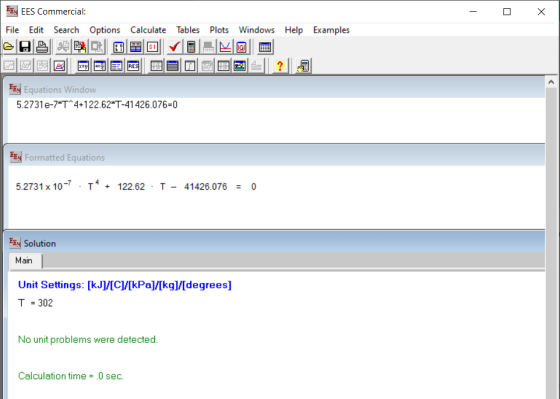Click the T = 302 solution value

[35, 303]
